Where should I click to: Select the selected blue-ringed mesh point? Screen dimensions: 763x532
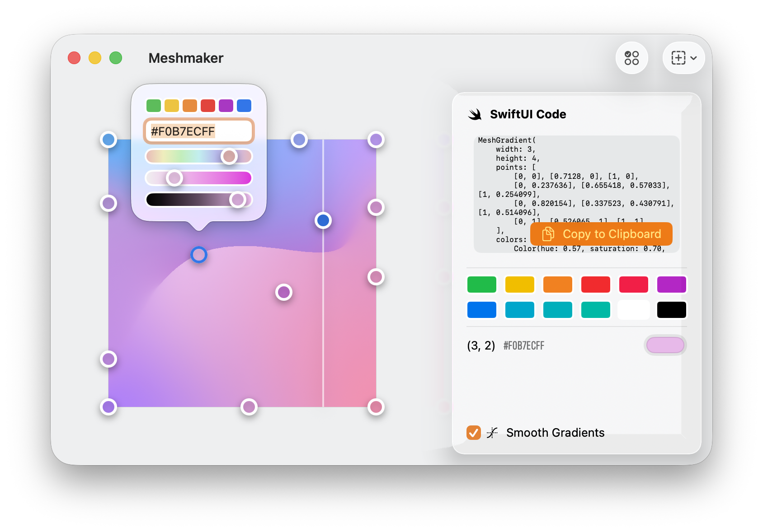pyautogui.click(x=199, y=255)
